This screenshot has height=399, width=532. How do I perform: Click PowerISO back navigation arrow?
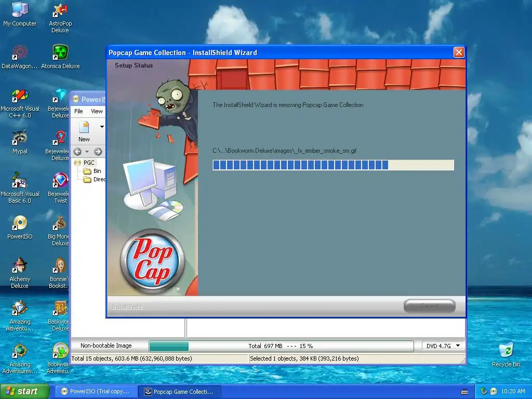pos(77,152)
